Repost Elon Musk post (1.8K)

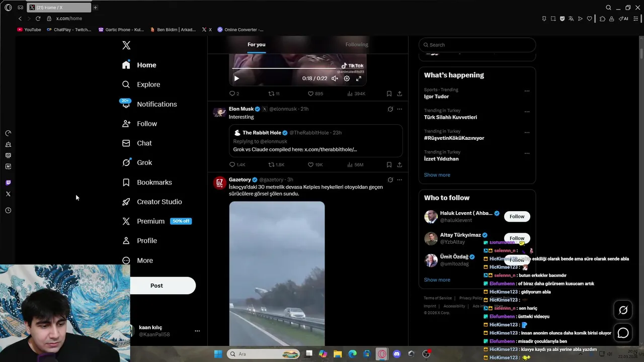[x=276, y=164]
